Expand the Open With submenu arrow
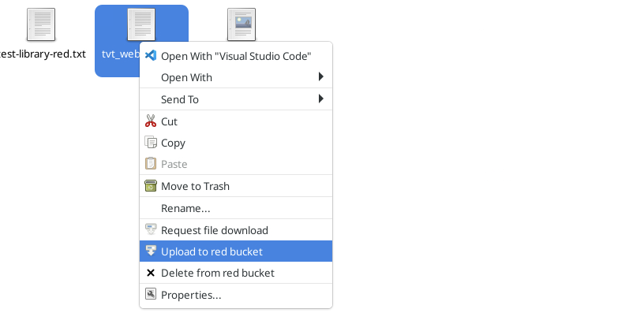This screenshot has width=644, height=335. click(x=320, y=77)
